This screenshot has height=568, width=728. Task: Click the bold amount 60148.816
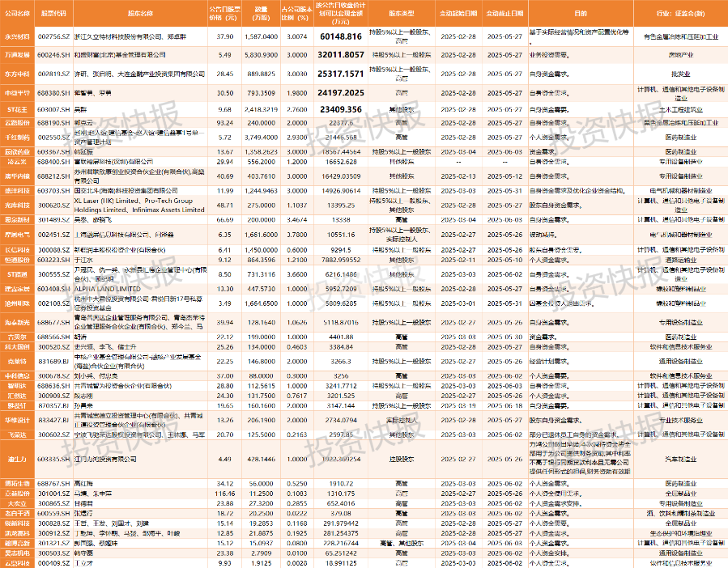(341, 36)
